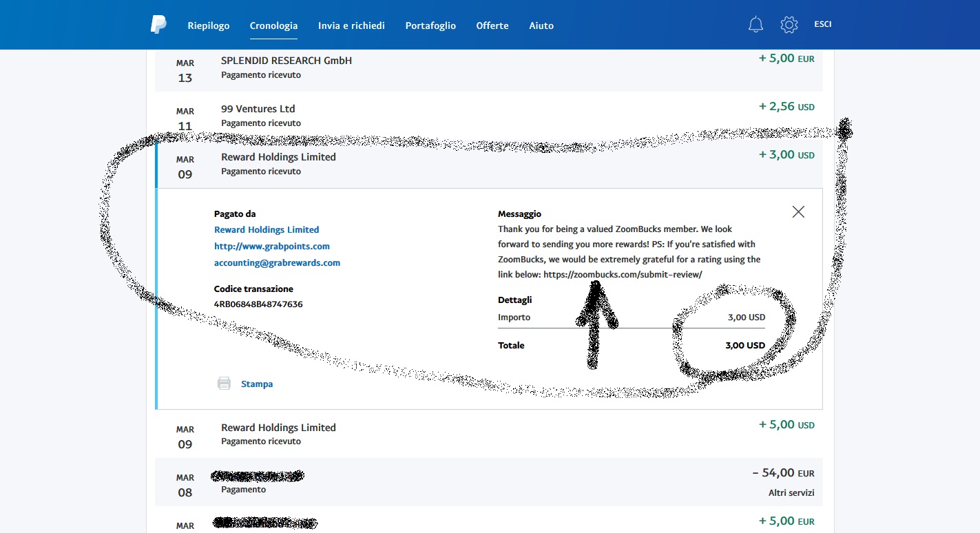
Task: Open the 99 Ventures Ltd transaction row
Action: pos(489,116)
